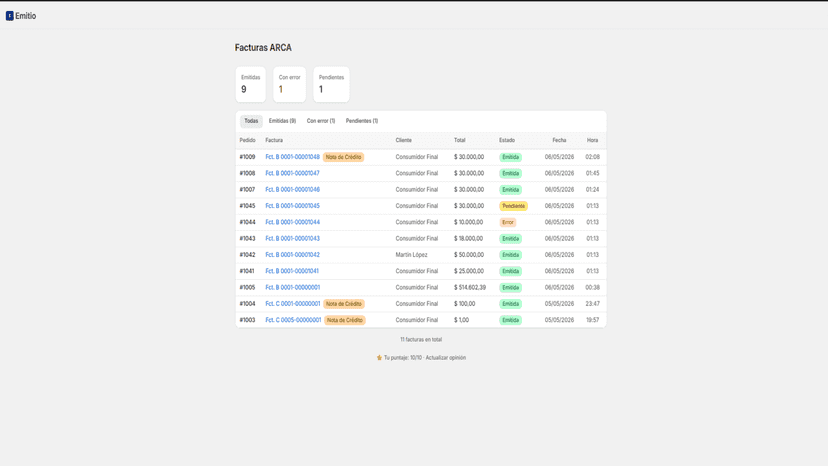The width and height of the screenshot is (828, 466).
Task: Click total $ 100,00
Action: click(x=465, y=304)
